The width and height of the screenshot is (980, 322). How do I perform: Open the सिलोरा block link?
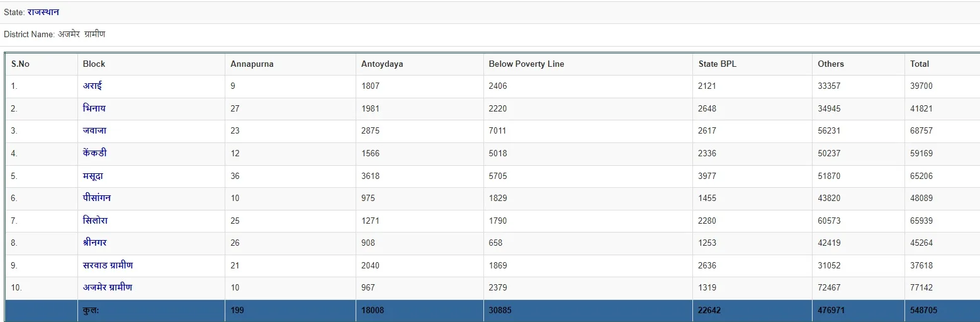coord(95,221)
